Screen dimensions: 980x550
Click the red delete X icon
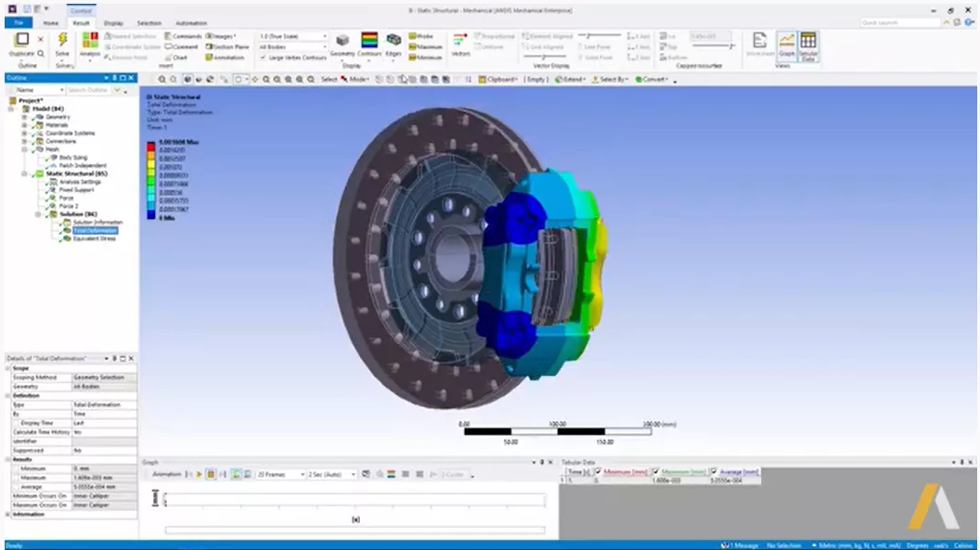coord(41,39)
